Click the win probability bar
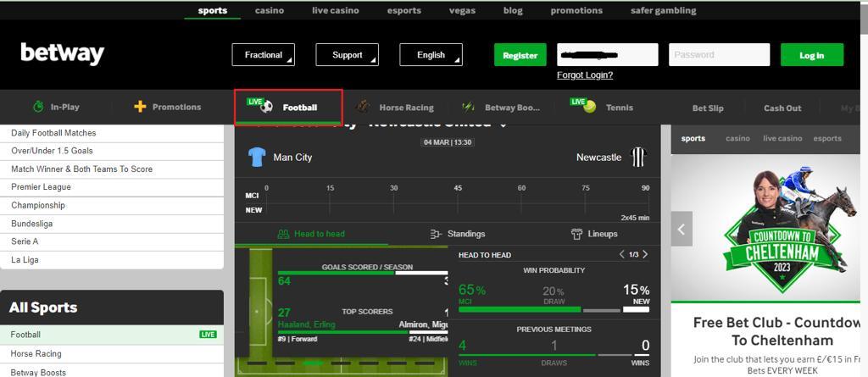Viewport: 868px width, 377px height. [554, 309]
